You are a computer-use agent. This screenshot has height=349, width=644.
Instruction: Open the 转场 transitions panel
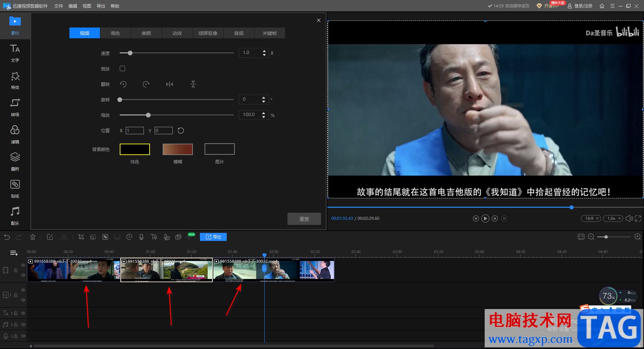[15, 107]
